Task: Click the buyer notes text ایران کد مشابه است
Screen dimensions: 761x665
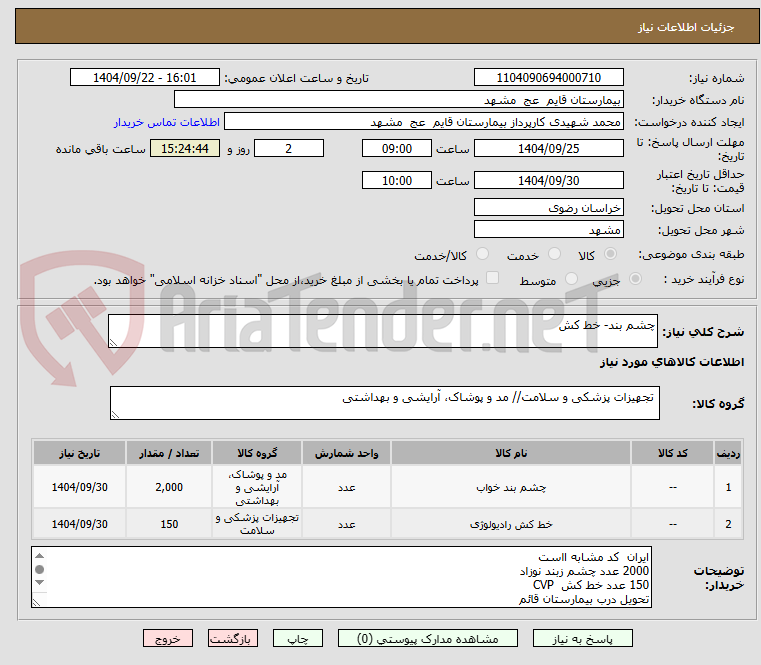Action: [x=593, y=557]
